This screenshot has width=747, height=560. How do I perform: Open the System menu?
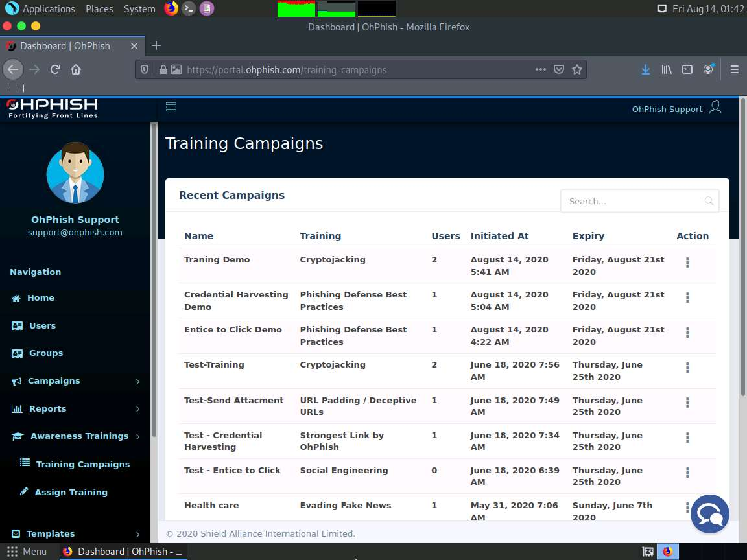(x=139, y=8)
